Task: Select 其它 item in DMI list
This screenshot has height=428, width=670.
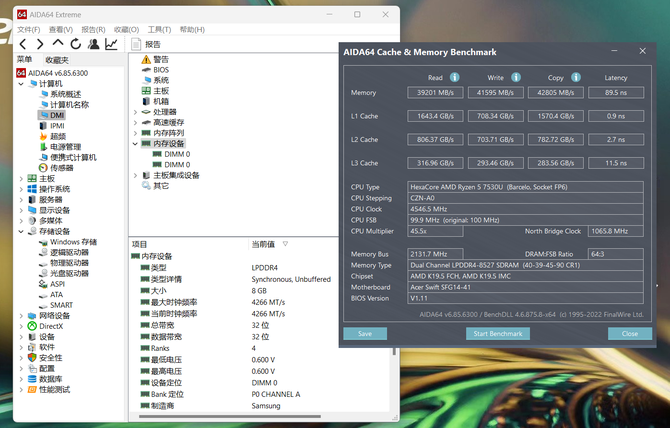Action: point(156,186)
